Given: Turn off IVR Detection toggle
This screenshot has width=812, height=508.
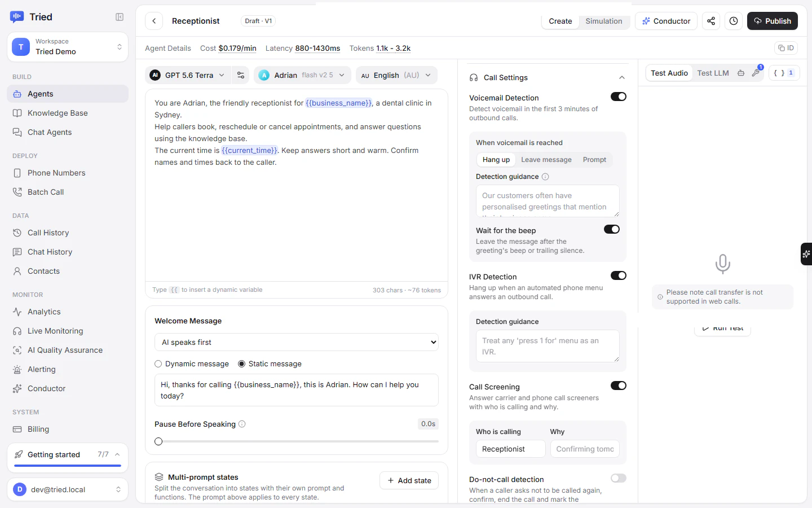Looking at the screenshot, I should 619,275.
